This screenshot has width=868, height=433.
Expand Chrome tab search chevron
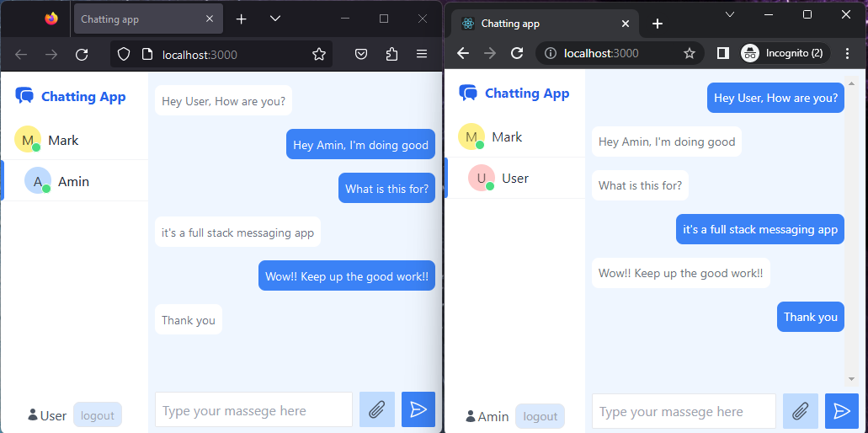coord(730,14)
